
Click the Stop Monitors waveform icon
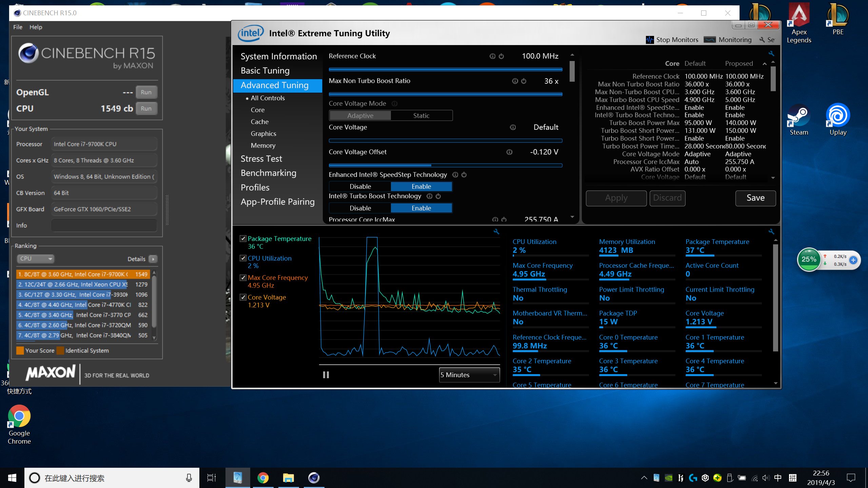(650, 40)
